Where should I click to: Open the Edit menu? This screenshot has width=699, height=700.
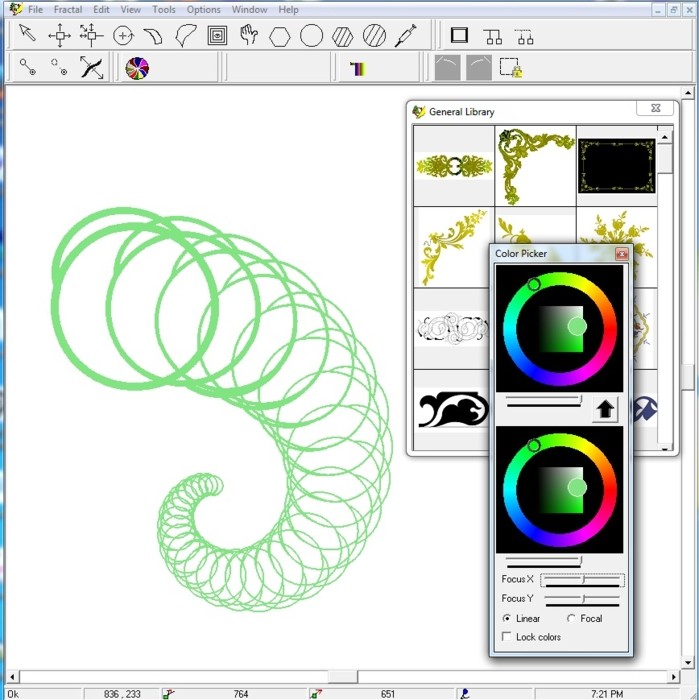[101, 9]
